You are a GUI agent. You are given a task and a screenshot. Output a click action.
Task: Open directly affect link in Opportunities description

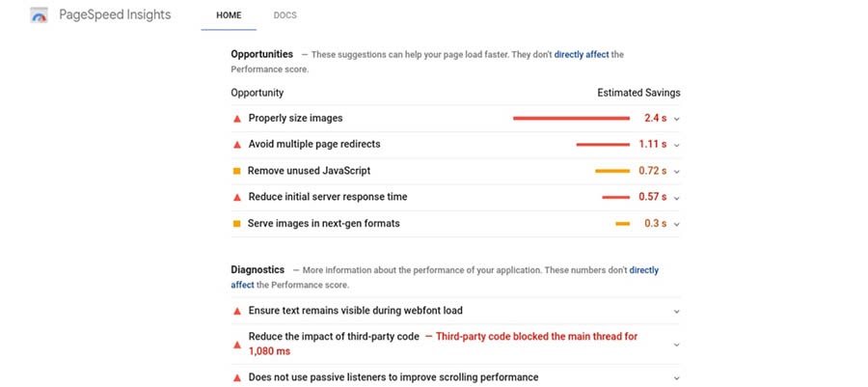coord(582,55)
